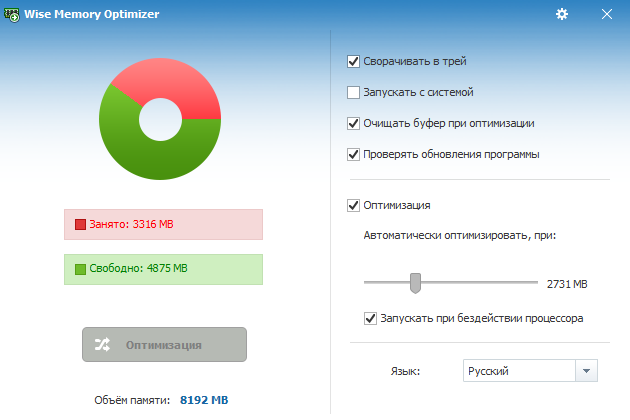Click the Wise Memory Optimizer title text
The width and height of the screenshot is (630, 420).
(x=92, y=14)
